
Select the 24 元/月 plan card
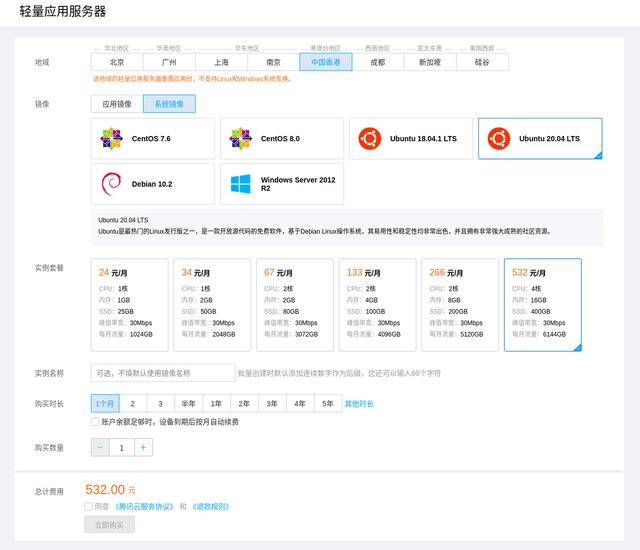tap(130, 305)
